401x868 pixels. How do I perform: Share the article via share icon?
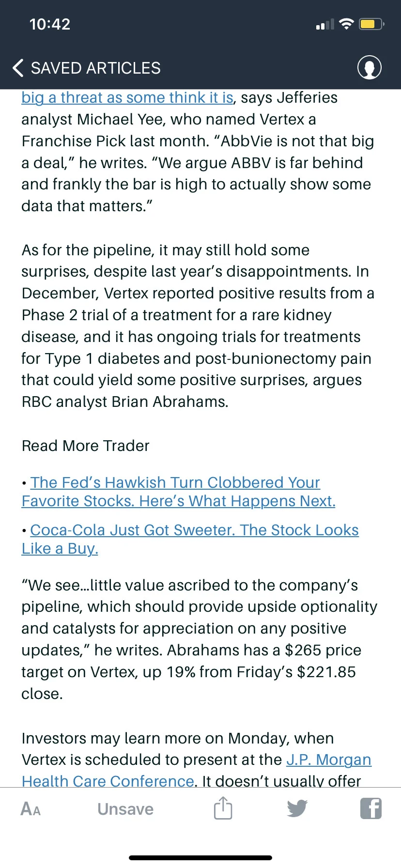click(223, 808)
